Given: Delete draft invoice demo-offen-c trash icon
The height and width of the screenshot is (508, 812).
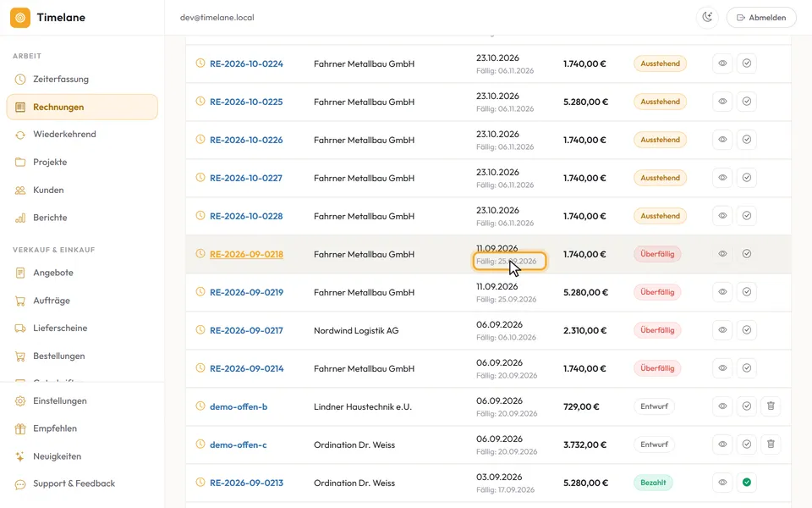Looking at the screenshot, I should click(x=771, y=444).
